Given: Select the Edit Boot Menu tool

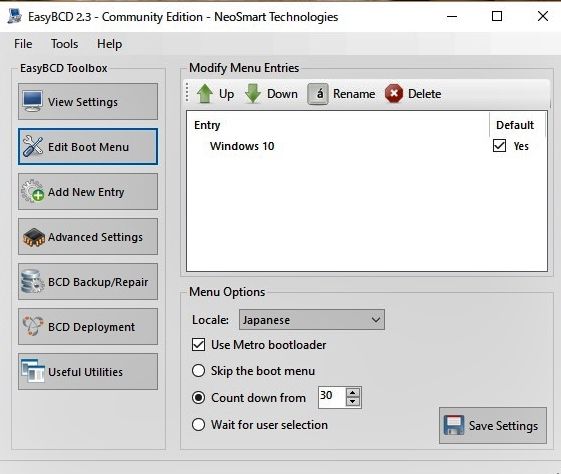Looking at the screenshot, I should (x=88, y=147).
